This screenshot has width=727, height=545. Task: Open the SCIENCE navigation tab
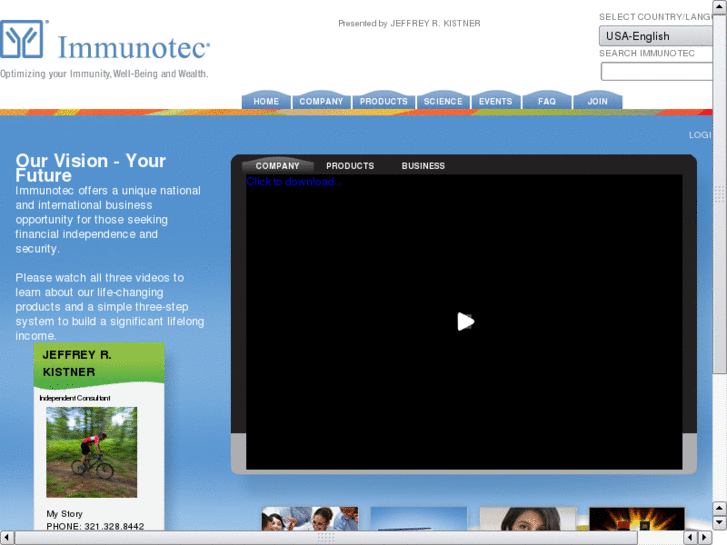pyautogui.click(x=443, y=101)
